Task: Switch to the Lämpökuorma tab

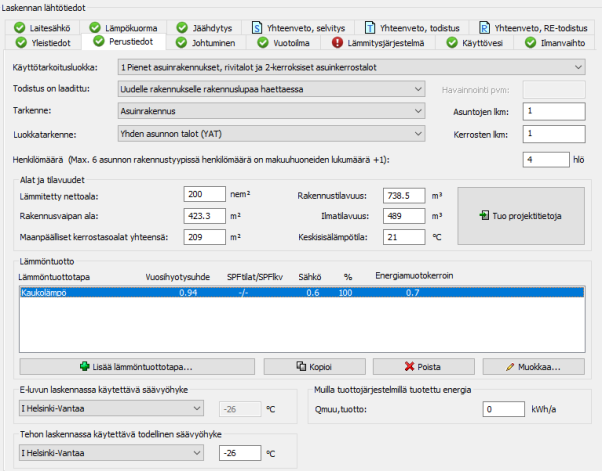Action: 130,26
